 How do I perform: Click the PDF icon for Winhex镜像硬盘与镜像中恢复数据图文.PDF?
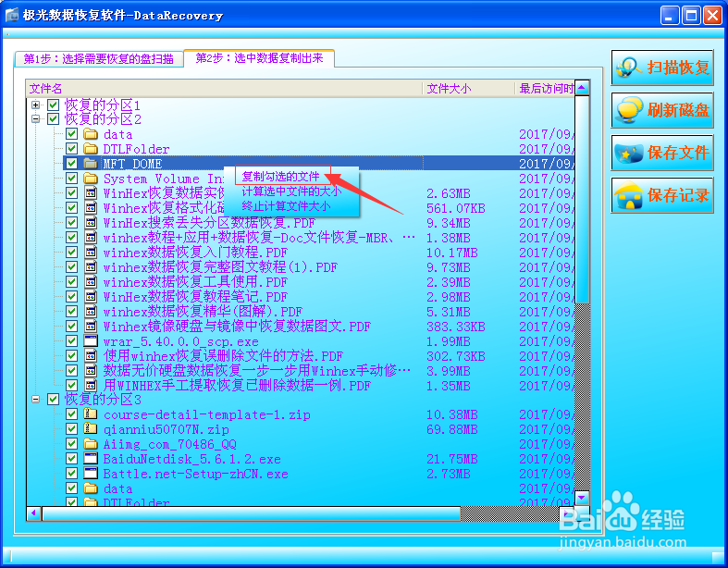(91, 326)
